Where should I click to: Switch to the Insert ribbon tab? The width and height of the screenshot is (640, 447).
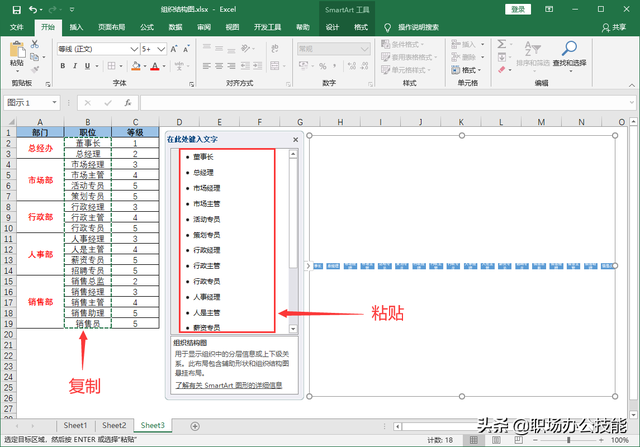pyautogui.click(x=76, y=27)
